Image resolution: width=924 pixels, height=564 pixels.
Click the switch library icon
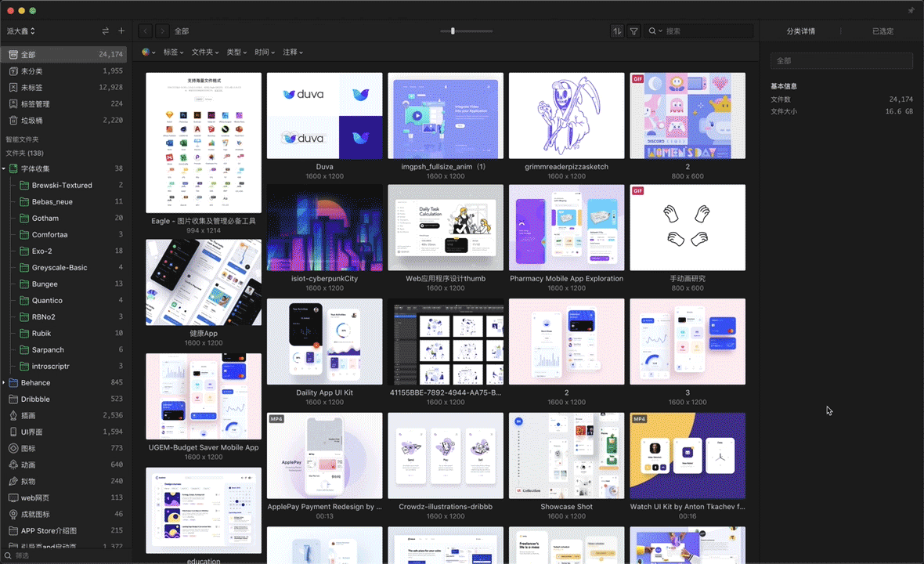point(106,31)
